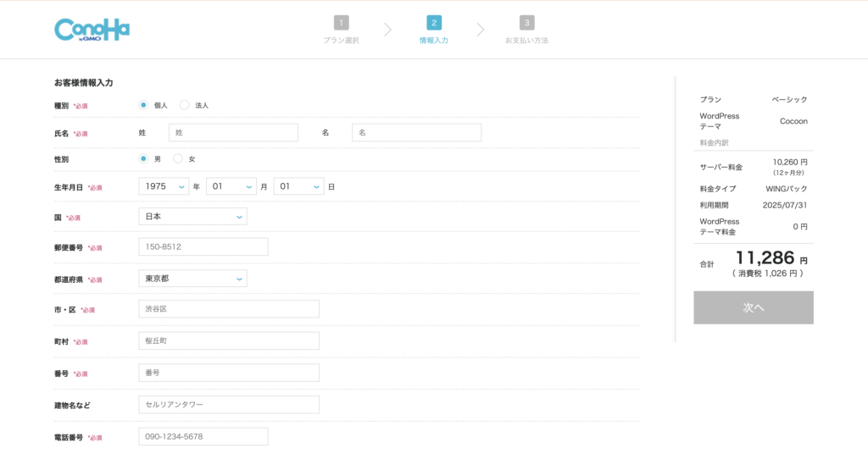Choose 男 for gender
The image size is (868, 470).
[x=144, y=158]
